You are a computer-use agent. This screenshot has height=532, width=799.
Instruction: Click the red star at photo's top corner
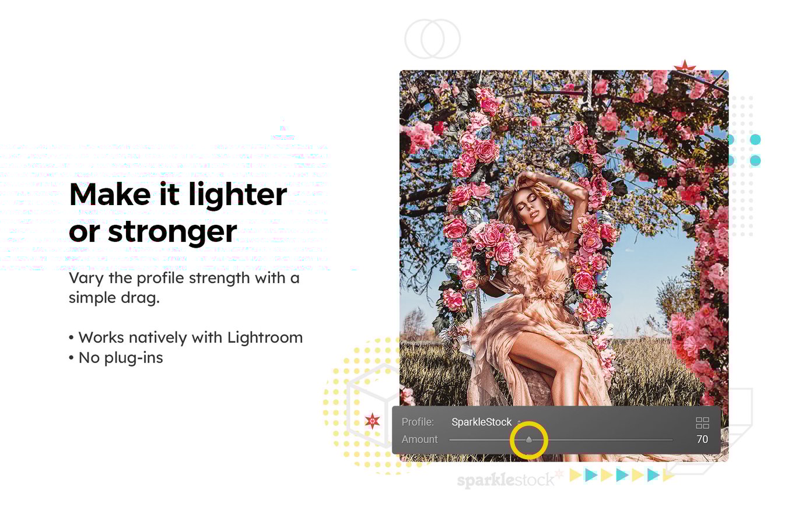coord(685,65)
